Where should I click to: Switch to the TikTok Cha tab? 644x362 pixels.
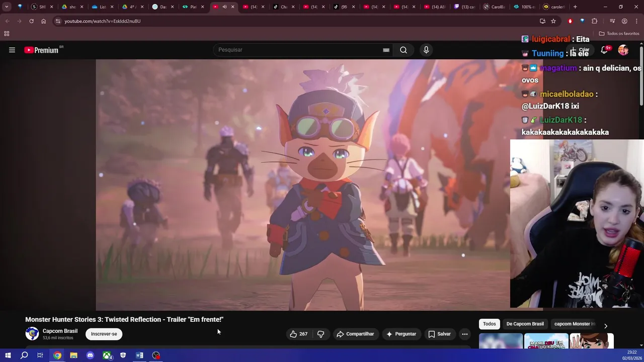coord(283,7)
